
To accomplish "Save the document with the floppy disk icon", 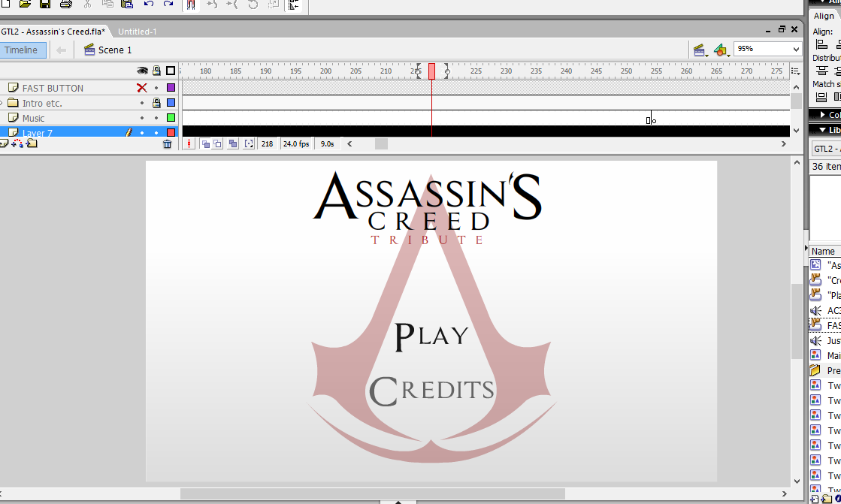I will pos(45,5).
